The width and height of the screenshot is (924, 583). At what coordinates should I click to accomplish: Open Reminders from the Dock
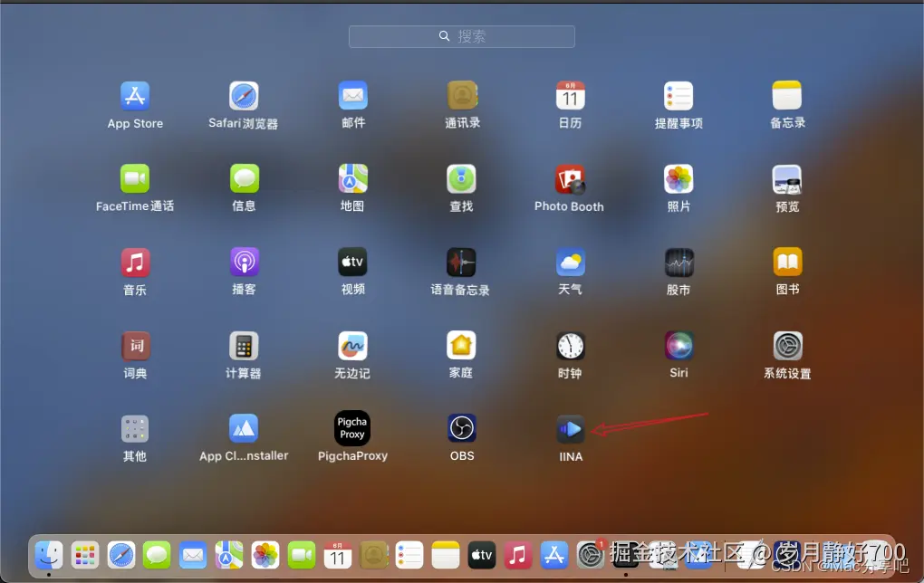(409, 555)
